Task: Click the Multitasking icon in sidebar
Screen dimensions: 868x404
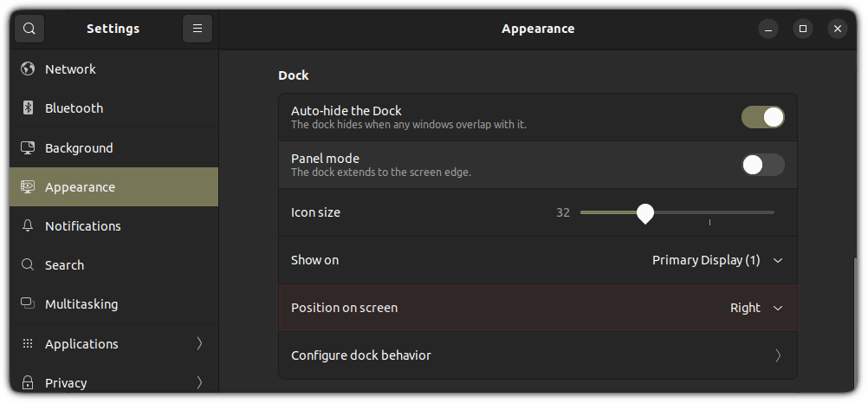Action: (28, 304)
